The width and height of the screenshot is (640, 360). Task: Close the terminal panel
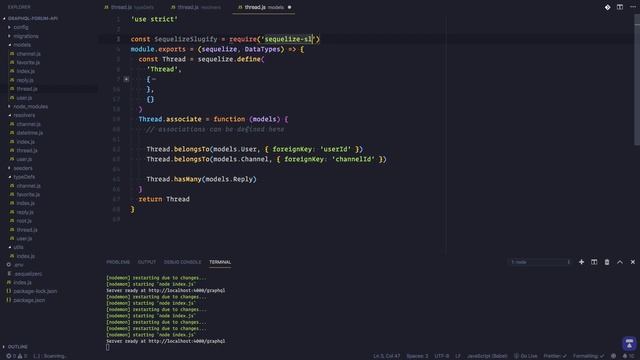point(633,262)
